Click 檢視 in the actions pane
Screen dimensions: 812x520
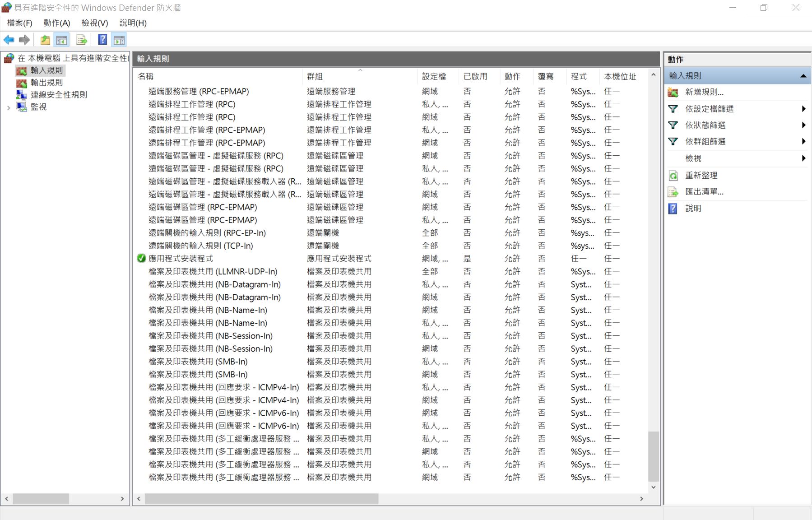(693, 158)
